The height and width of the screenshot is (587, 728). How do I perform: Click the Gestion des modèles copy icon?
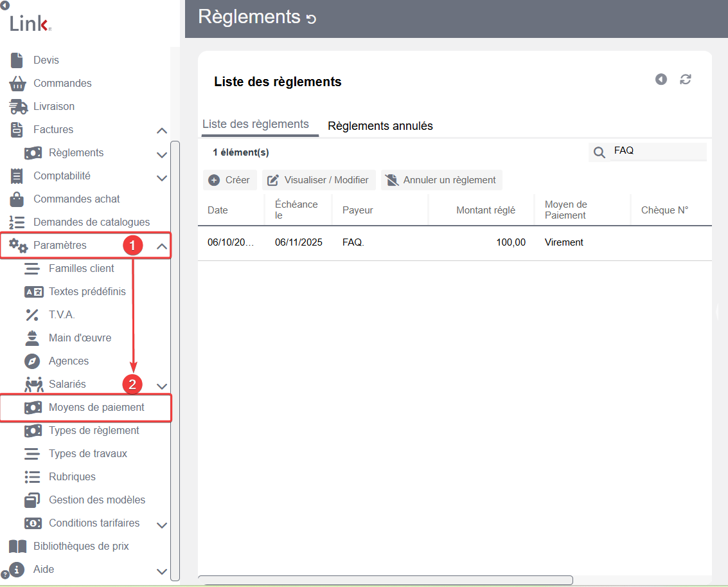click(x=32, y=500)
